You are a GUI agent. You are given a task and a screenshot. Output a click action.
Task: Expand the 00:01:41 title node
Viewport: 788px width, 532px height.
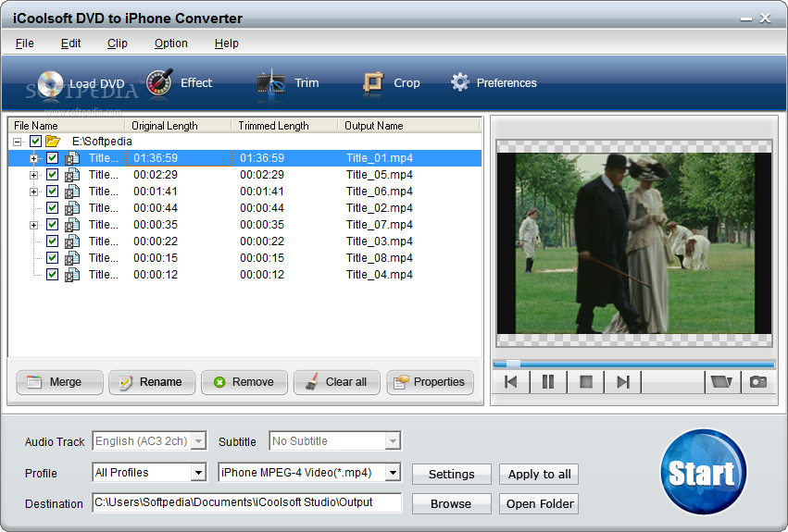point(33,192)
